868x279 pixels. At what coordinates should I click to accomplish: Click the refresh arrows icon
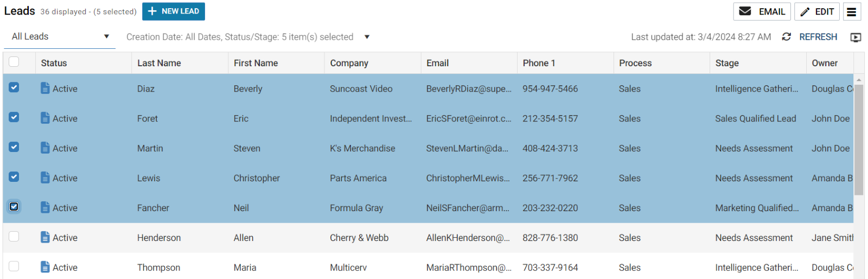pyautogui.click(x=786, y=37)
